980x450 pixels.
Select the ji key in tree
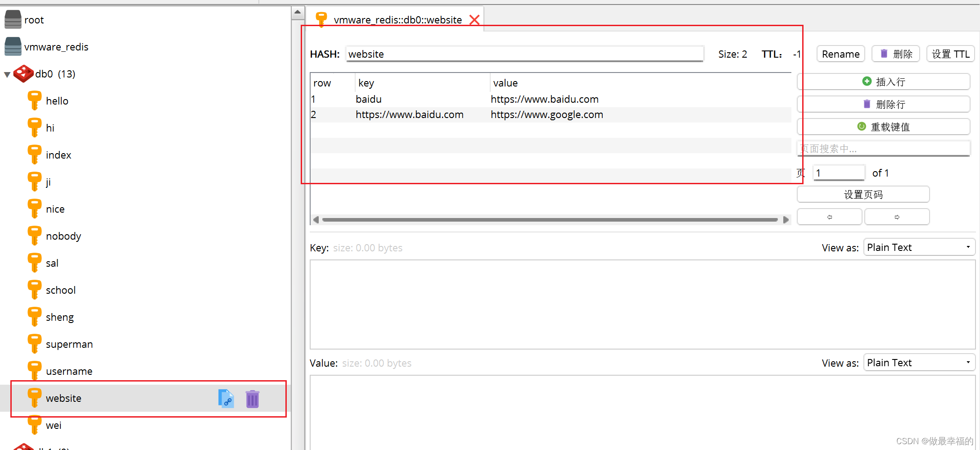click(48, 182)
